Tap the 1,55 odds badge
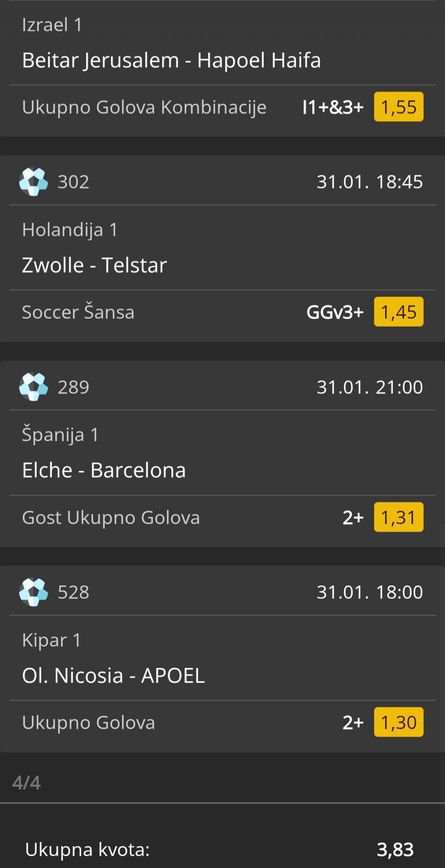The height and width of the screenshot is (868, 445). pyautogui.click(x=398, y=107)
